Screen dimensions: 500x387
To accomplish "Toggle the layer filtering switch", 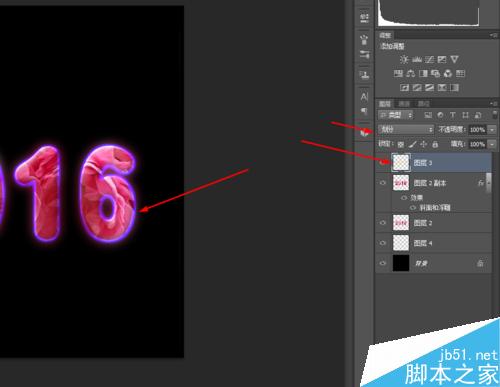I will [x=495, y=115].
